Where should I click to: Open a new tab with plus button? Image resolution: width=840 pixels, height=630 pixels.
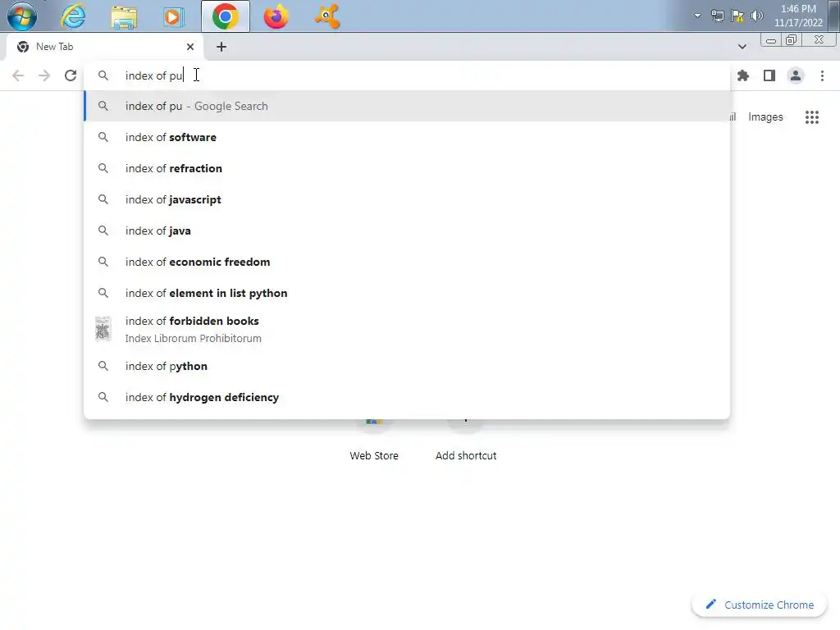221,47
